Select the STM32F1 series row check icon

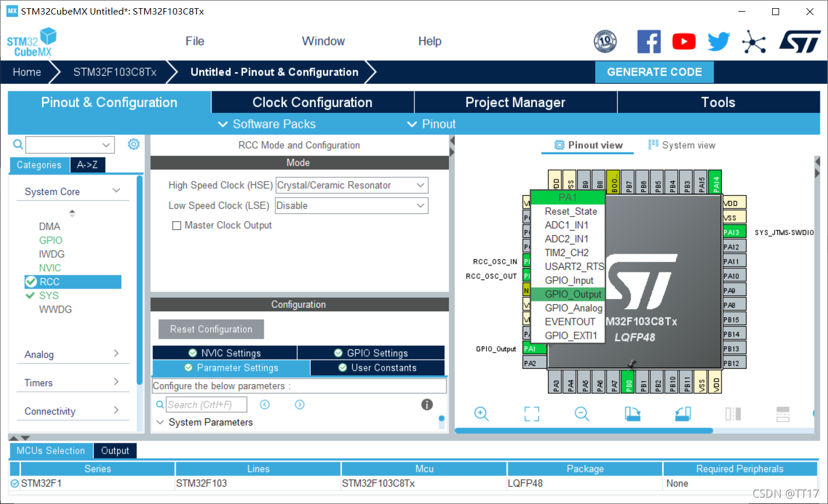pyautogui.click(x=15, y=483)
